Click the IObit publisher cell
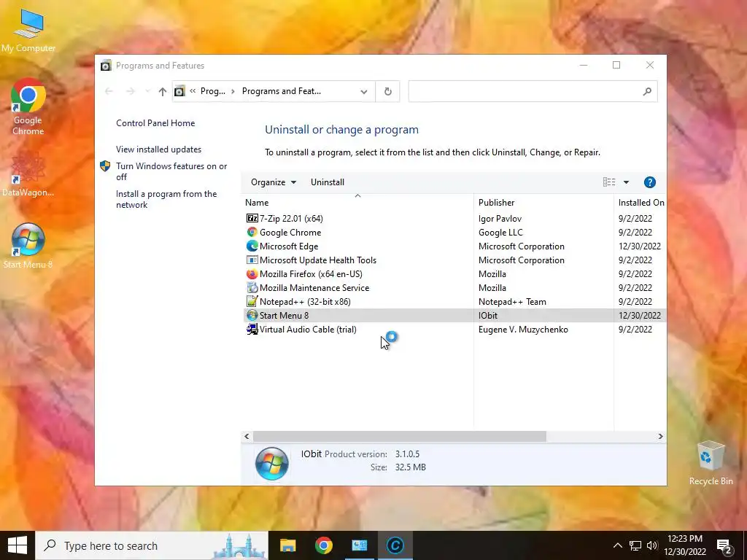This screenshot has width=747, height=560. (488, 315)
